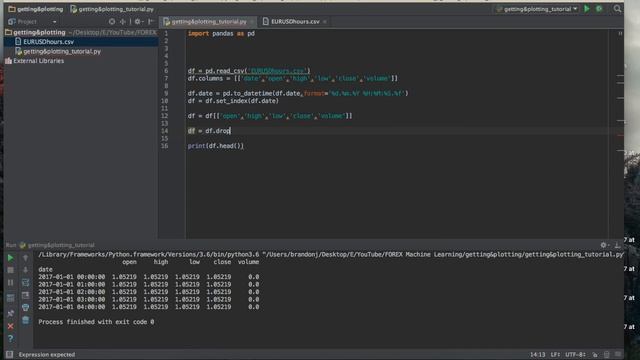640x360 pixels.
Task: Click getting&plotting breadcrumb folder in navigation bar
Action: coord(36,9)
